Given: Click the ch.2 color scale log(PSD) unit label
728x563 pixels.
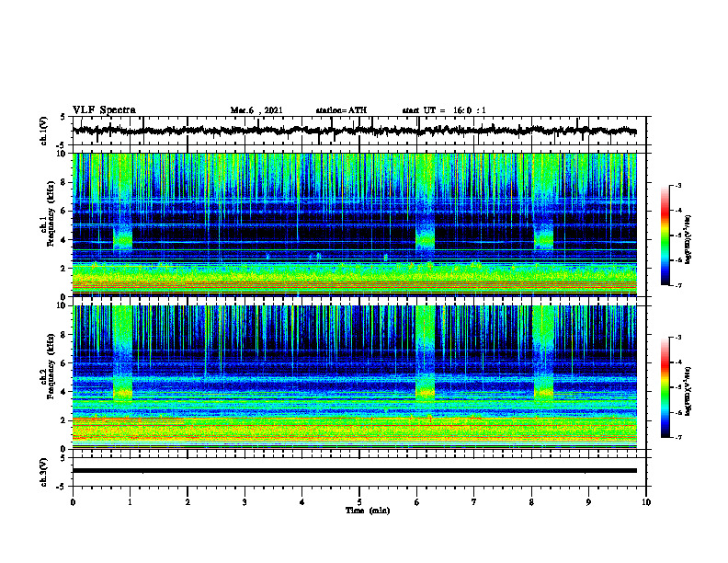Looking at the screenshot, I should 689,391.
